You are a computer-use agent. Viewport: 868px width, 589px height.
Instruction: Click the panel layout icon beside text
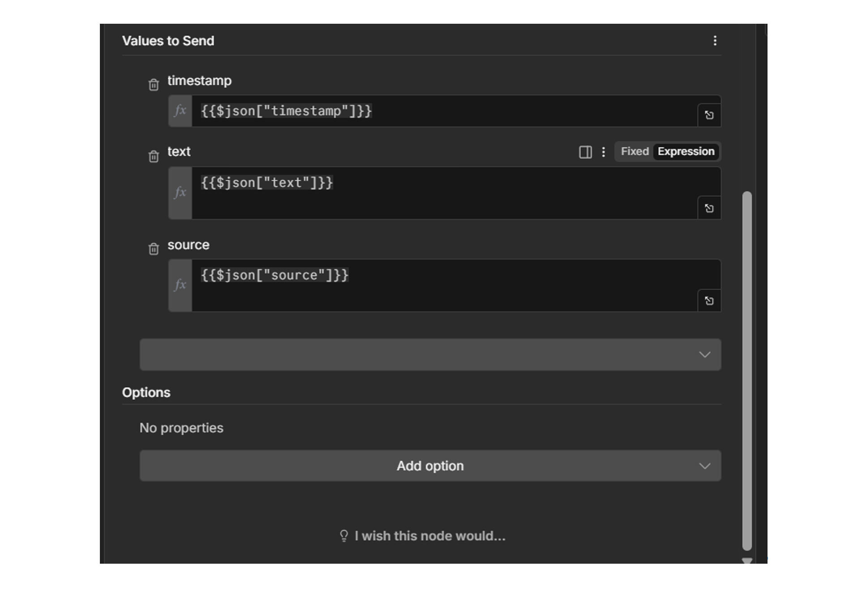[x=585, y=152]
